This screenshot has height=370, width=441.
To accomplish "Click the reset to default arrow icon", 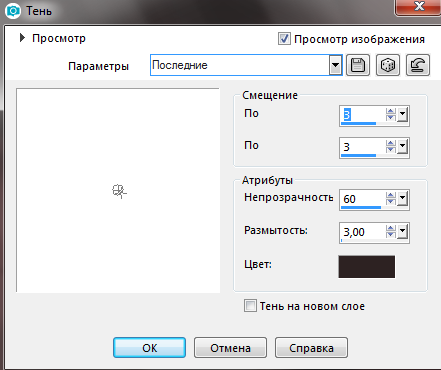I will [x=418, y=65].
